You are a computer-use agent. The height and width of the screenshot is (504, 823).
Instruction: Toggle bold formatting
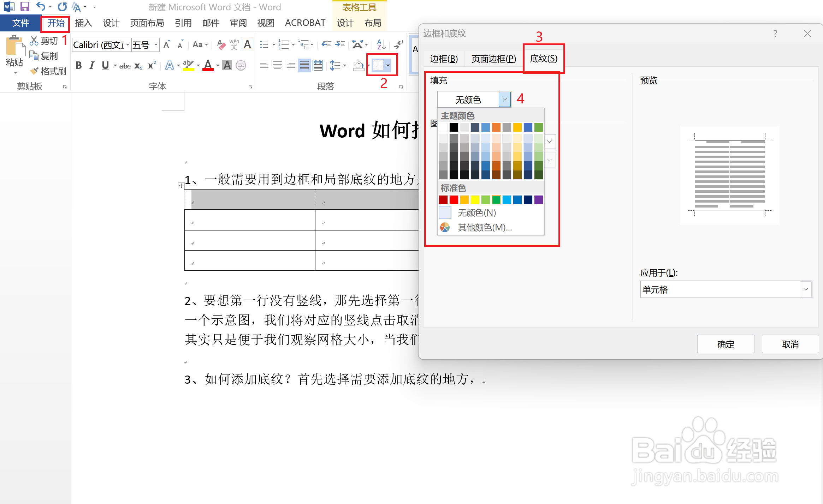[x=78, y=65]
